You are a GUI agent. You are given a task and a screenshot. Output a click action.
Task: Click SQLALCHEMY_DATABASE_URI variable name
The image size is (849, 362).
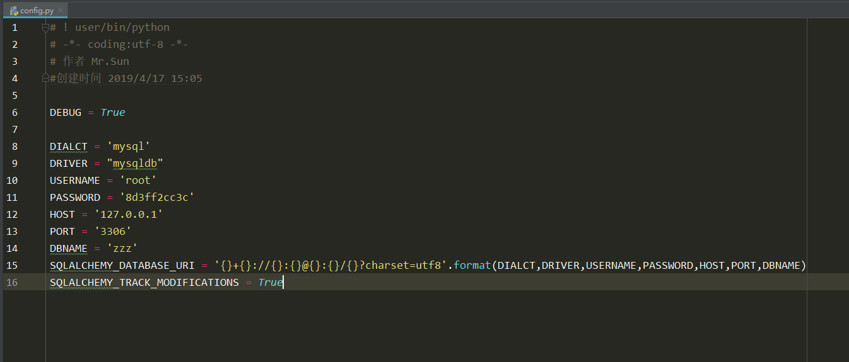tap(122, 266)
